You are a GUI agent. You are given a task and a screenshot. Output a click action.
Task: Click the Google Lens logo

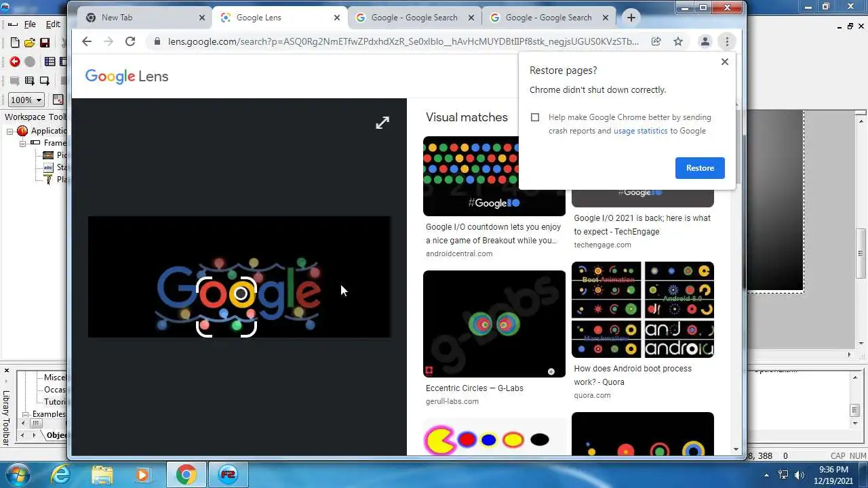127,77
